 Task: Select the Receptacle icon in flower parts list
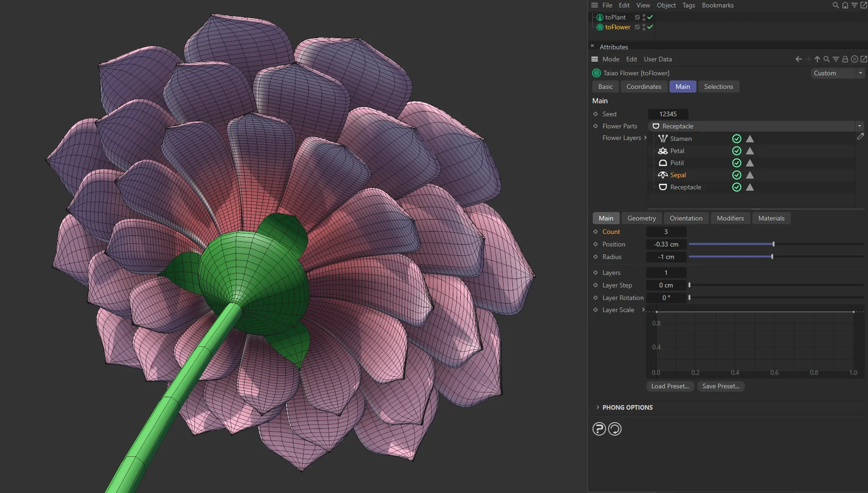tap(663, 187)
